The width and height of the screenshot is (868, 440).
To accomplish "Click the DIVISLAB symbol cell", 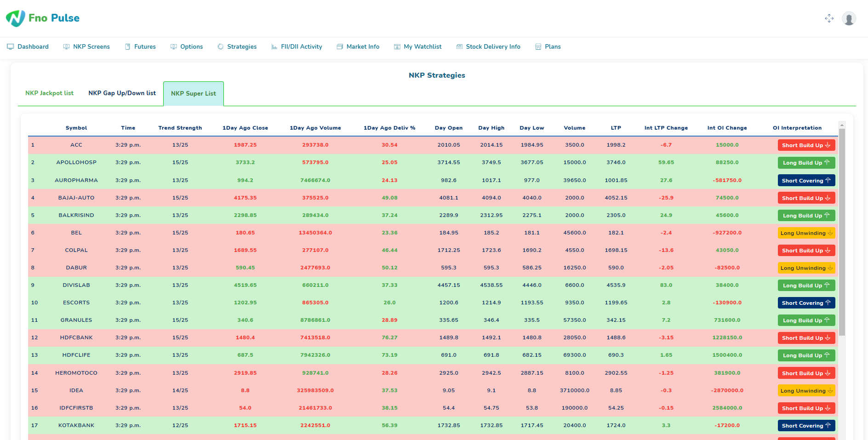I will (76, 285).
